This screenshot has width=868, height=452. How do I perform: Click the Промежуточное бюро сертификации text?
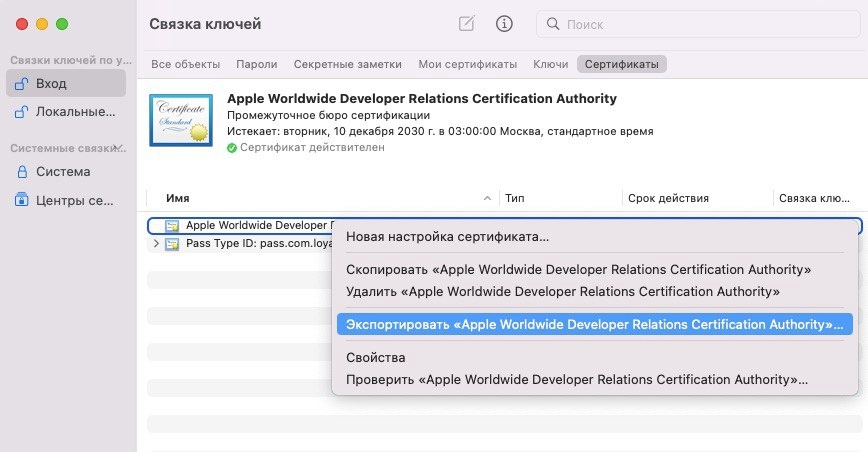328,115
